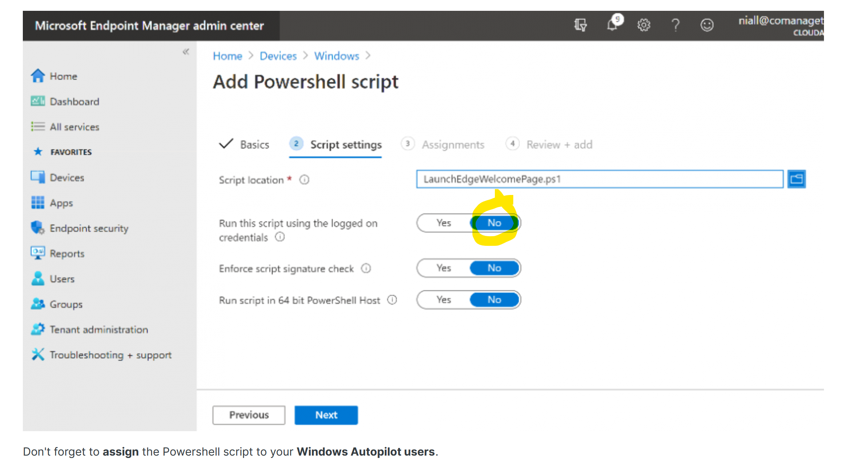
Task: Set Enforce script signature check to Yes
Action: point(444,268)
